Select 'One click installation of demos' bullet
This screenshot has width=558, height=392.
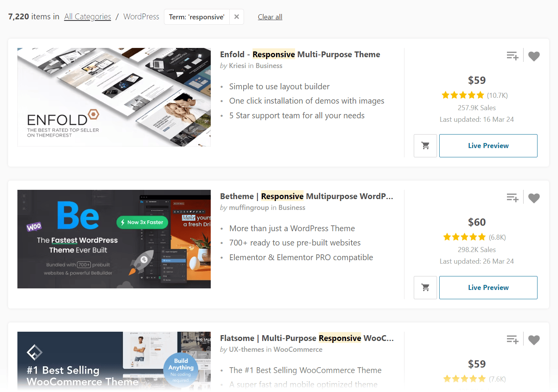tap(307, 101)
